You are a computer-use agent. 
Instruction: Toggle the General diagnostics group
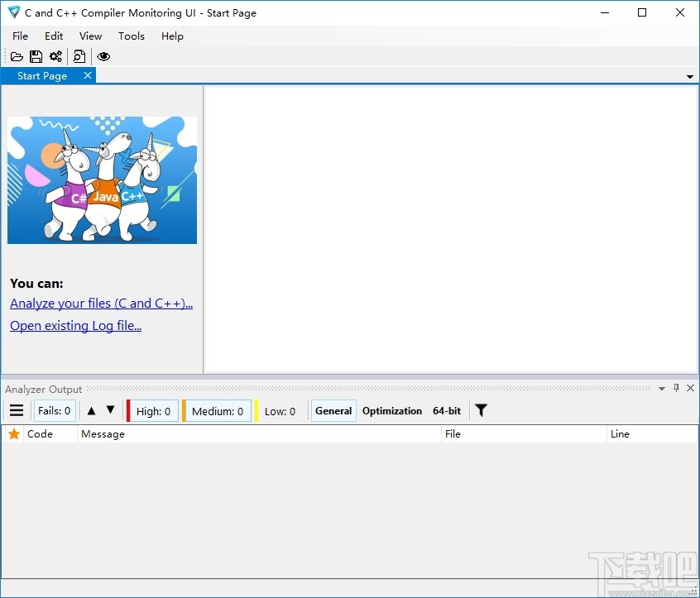(333, 410)
